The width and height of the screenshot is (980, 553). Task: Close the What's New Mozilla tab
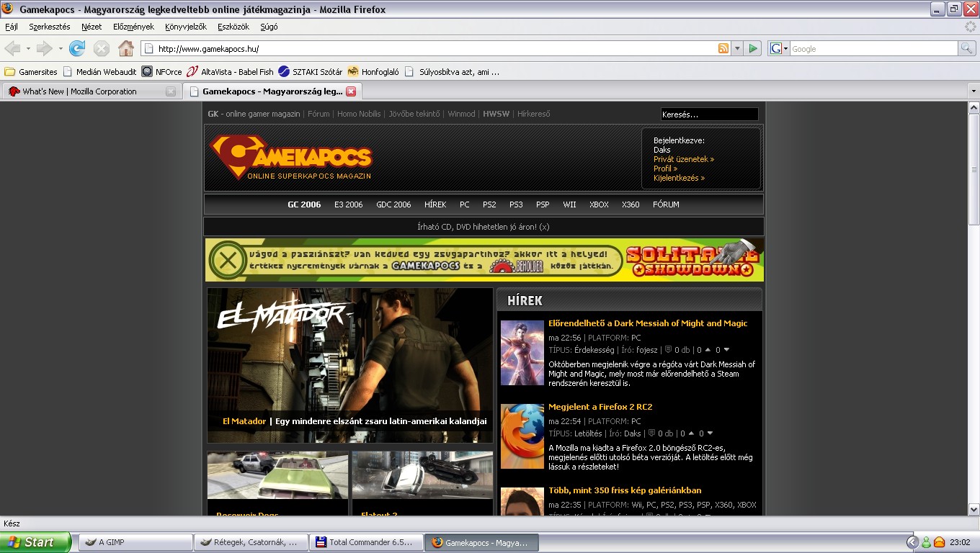(171, 91)
